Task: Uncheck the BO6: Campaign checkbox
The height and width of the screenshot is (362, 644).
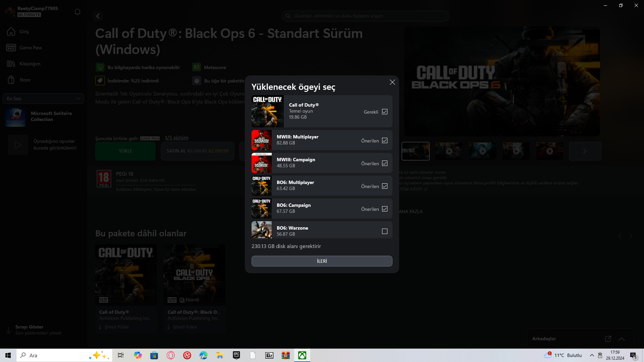Action: point(385,209)
